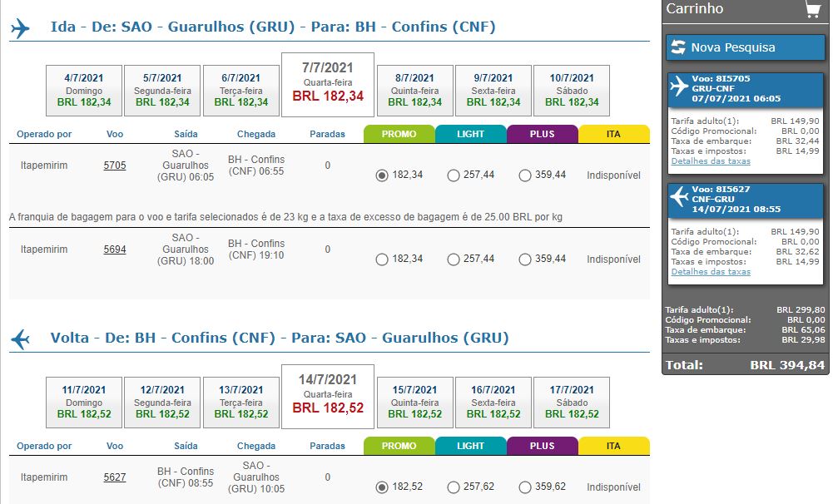Image resolution: width=833 pixels, height=504 pixels.
Task: Select PLUS fare 359,62 for flight 5627
Action: click(x=525, y=487)
